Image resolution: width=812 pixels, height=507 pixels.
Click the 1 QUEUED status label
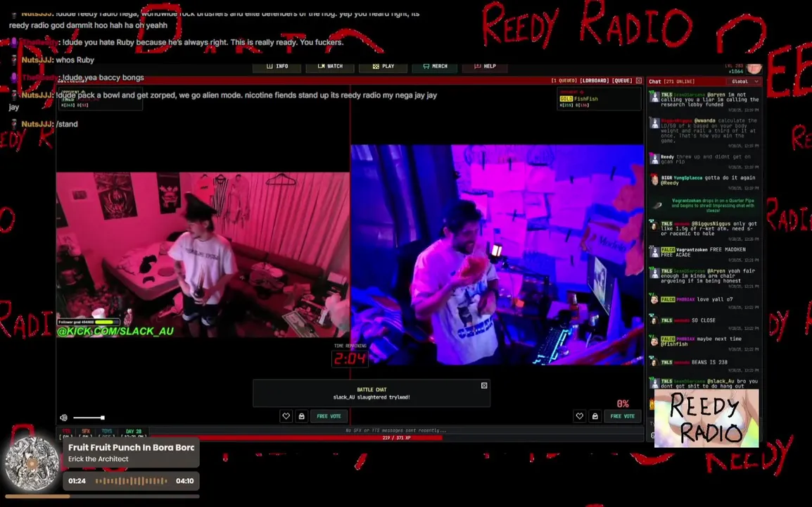[x=564, y=81]
